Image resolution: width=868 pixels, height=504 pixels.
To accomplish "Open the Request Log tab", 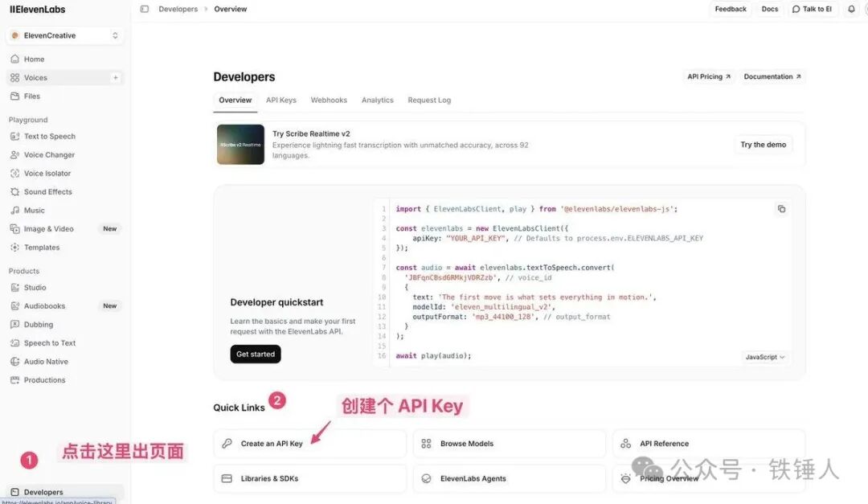I will coord(429,100).
